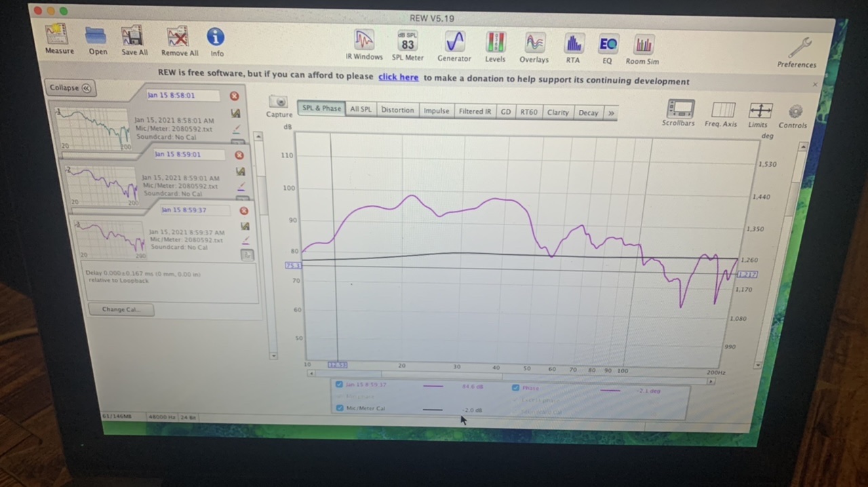The image size is (868, 487).
Task: Open the SPL Meter tool
Action: (x=407, y=44)
